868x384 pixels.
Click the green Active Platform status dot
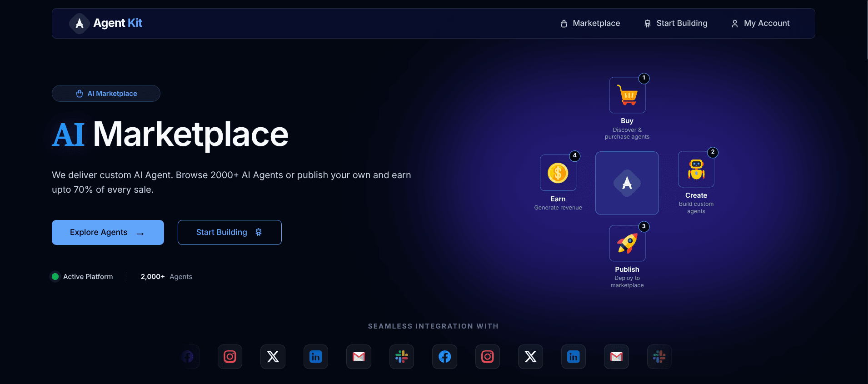tap(55, 276)
